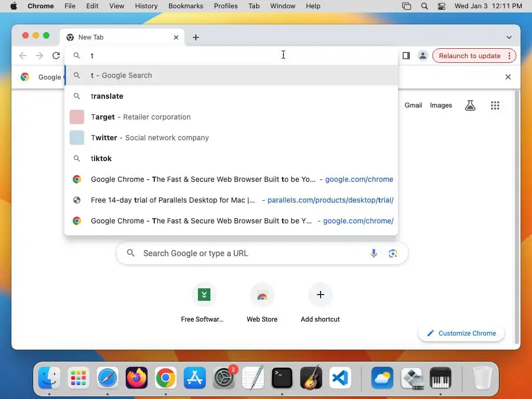Open the History menu
This screenshot has height=399, width=532.
pos(146,6)
